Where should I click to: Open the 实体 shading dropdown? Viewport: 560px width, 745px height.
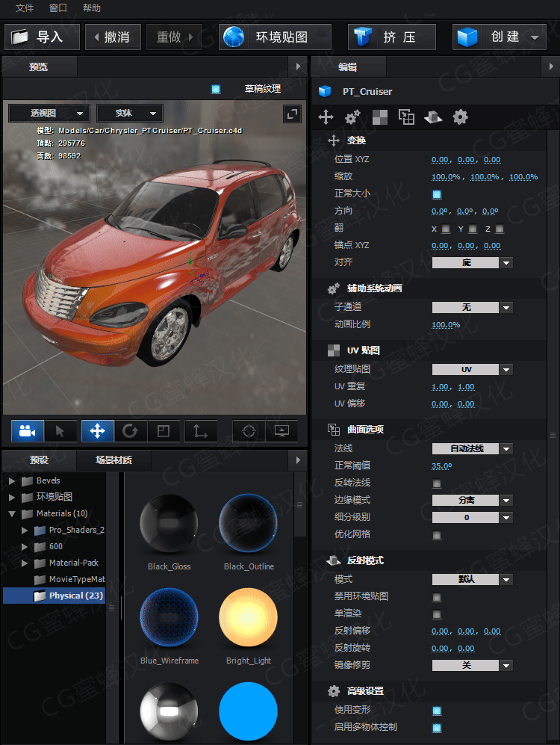click(130, 113)
